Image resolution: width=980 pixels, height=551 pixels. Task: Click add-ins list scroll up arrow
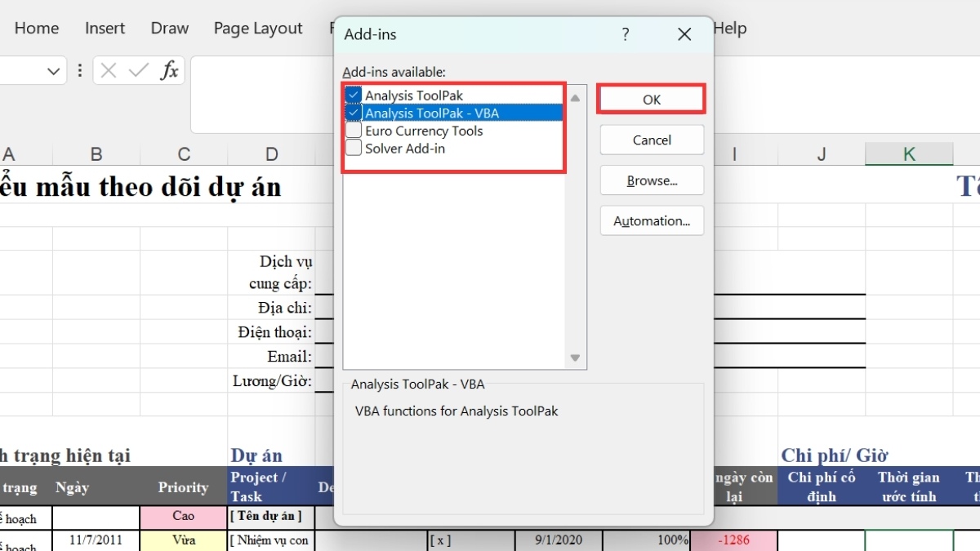tap(575, 98)
